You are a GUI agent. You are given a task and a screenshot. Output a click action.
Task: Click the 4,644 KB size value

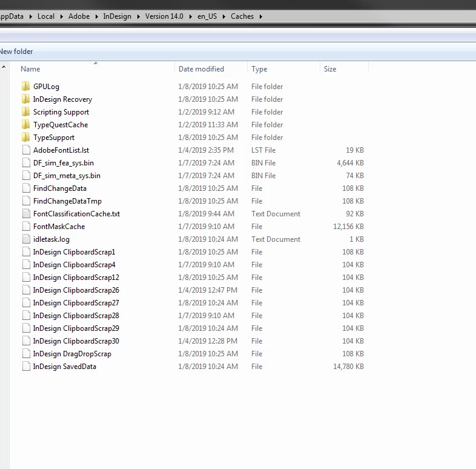350,163
